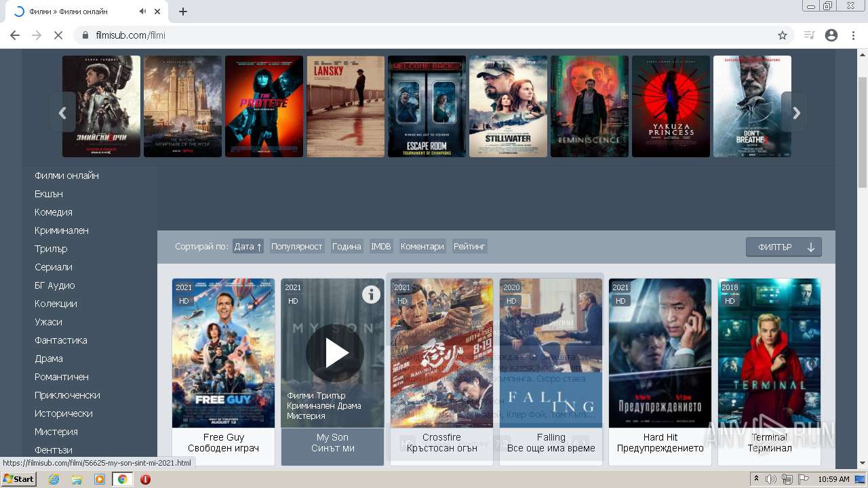
Task: Launch Internet Explorer from taskbar
Action: pyautogui.click(x=54, y=479)
